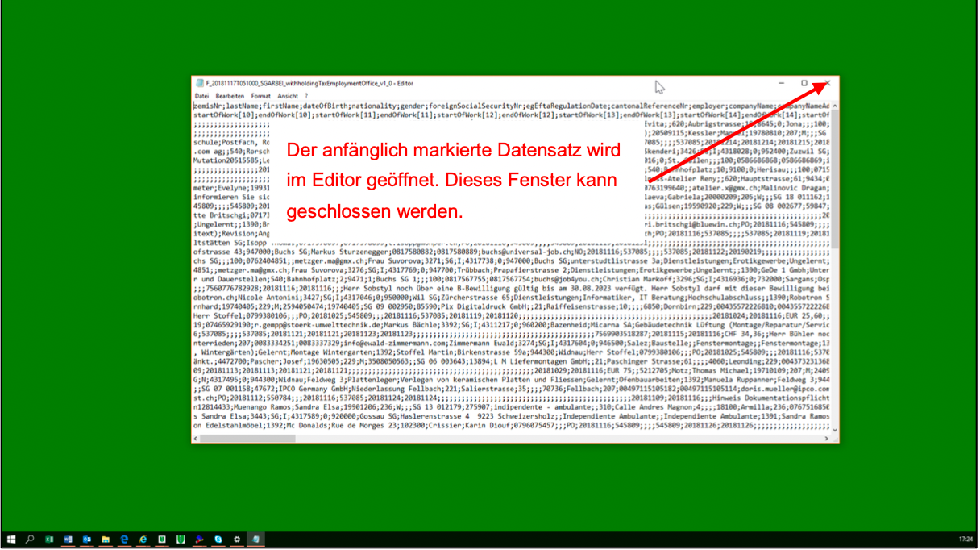
Task: Open Settings gear in the taskbar
Action: pos(236,539)
